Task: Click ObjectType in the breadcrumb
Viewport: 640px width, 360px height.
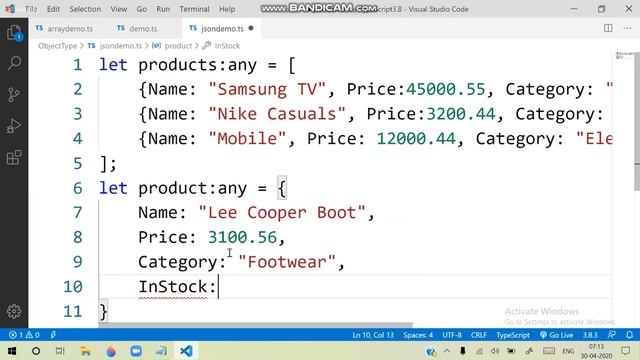Action: coord(58,46)
